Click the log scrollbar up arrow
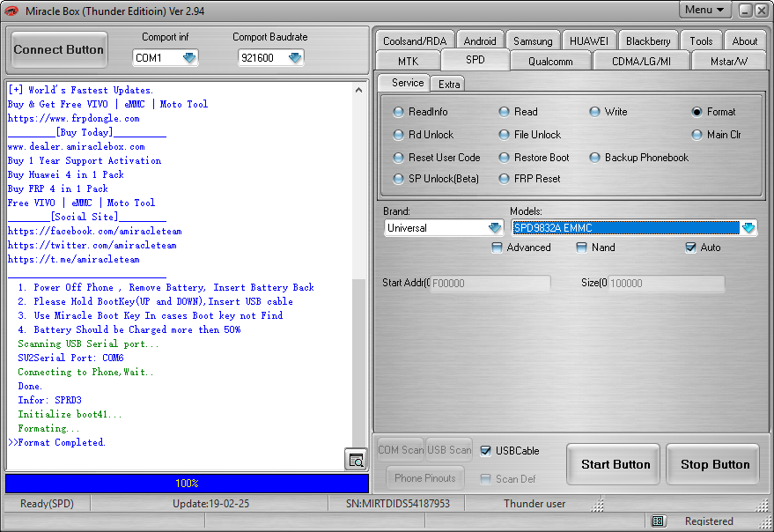 click(359, 90)
